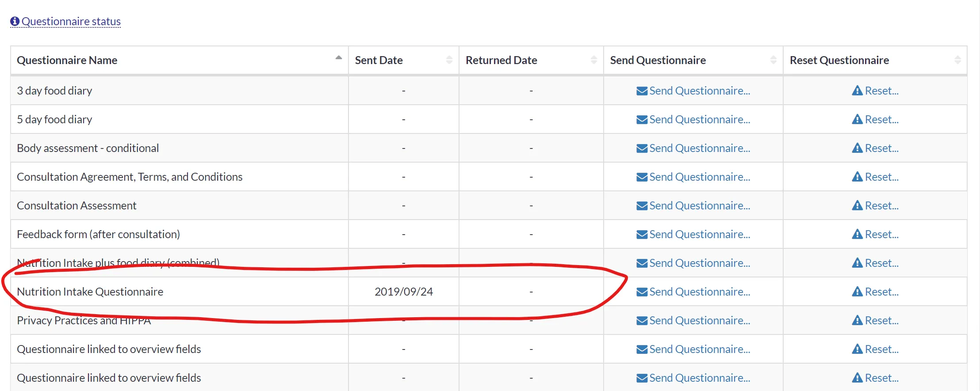Click envelope icon in Consultation Assessment row

(x=642, y=206)
